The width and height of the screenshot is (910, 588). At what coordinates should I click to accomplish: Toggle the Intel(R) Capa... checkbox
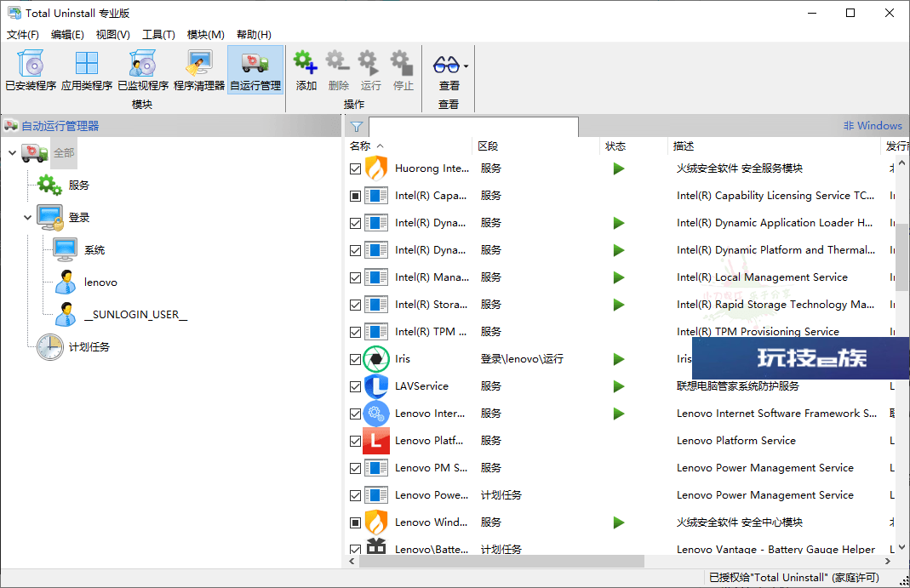pyautogui.click(x=356, y=196)
